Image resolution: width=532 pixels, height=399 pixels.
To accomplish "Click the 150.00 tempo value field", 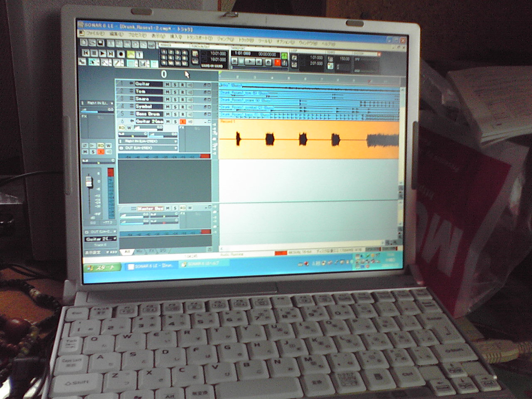I will [344, 59].
